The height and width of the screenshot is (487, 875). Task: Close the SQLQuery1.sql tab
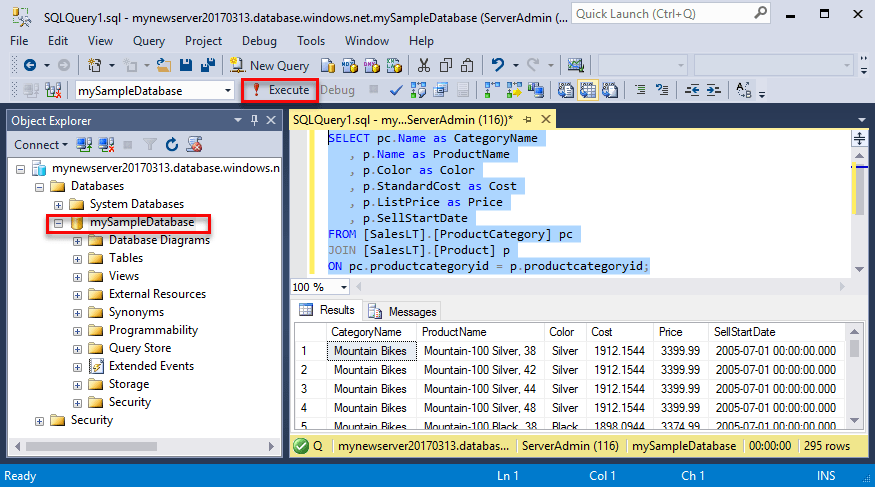coord(546,119)
